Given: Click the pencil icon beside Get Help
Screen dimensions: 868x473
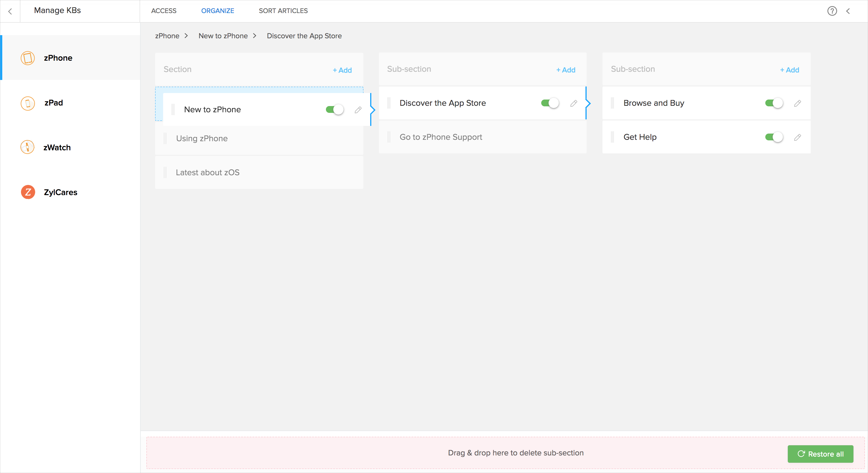Looking at the screenshot, I should pyautogui.click(x=797, y=138).
